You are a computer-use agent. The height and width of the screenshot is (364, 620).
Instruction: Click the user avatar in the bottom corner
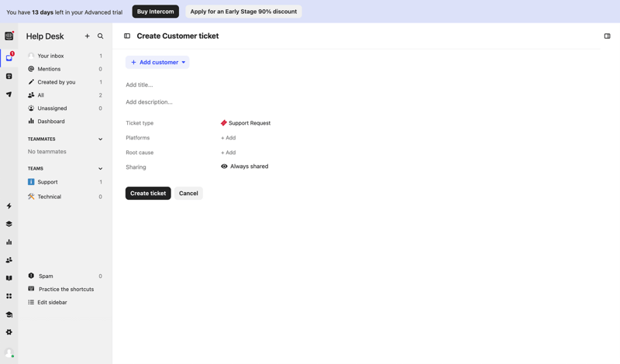[x=9, y=352]
